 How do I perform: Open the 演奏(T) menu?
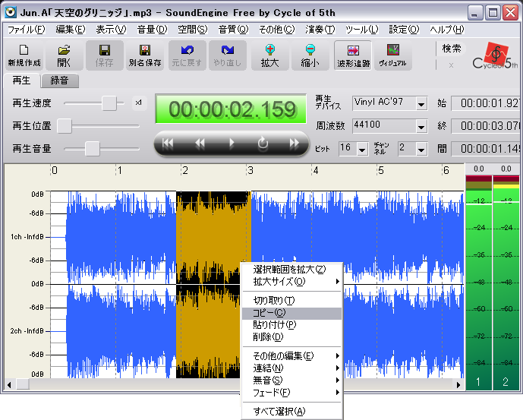tap(320, 30)
